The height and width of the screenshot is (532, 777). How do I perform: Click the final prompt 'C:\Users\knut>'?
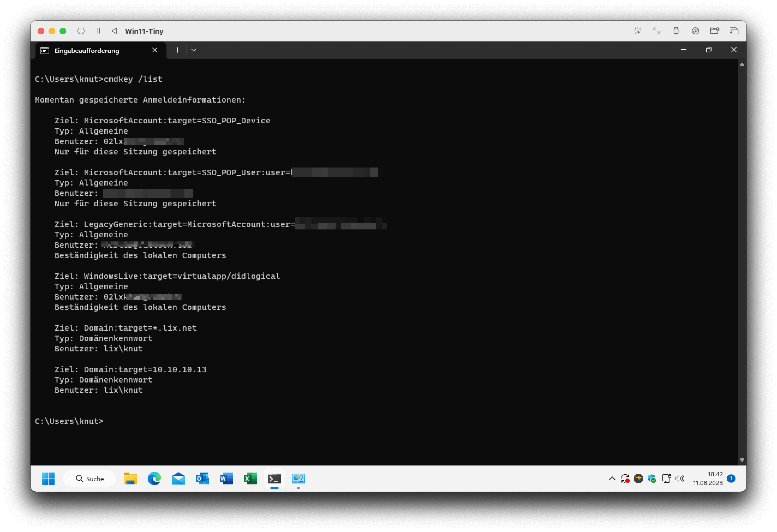(69, 421)
